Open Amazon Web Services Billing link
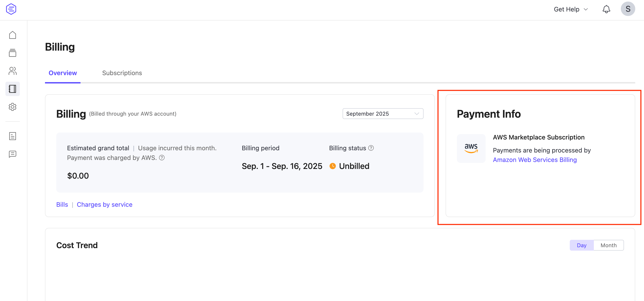 click(x=534, y=160)
